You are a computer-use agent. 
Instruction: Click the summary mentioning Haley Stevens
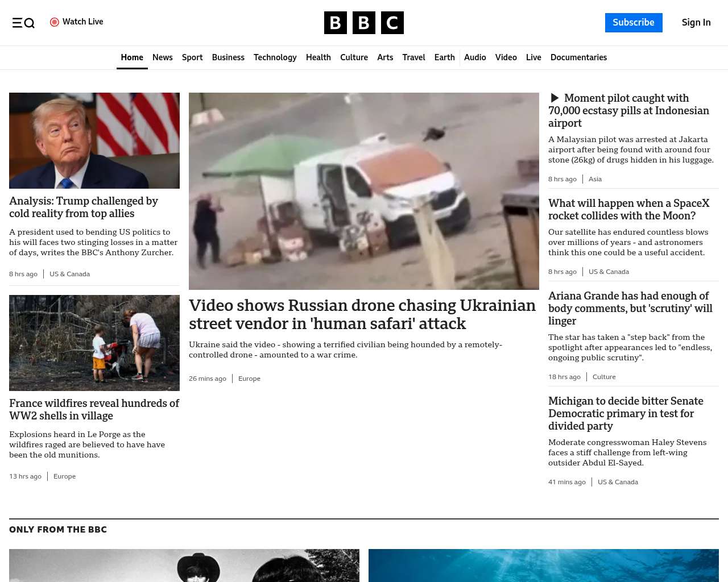coord(627,452)
